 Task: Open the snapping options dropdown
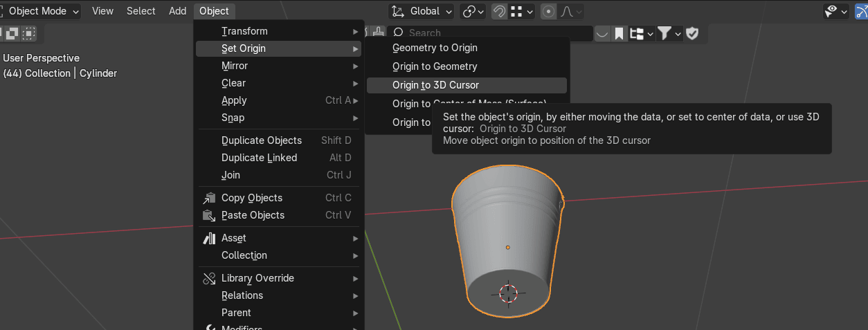tap(523, 11)
